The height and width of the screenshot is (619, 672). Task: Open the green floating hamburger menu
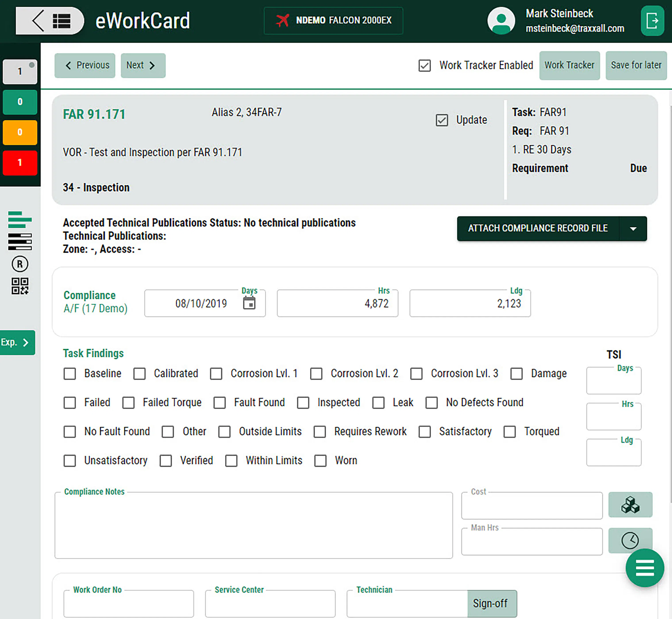645,568
